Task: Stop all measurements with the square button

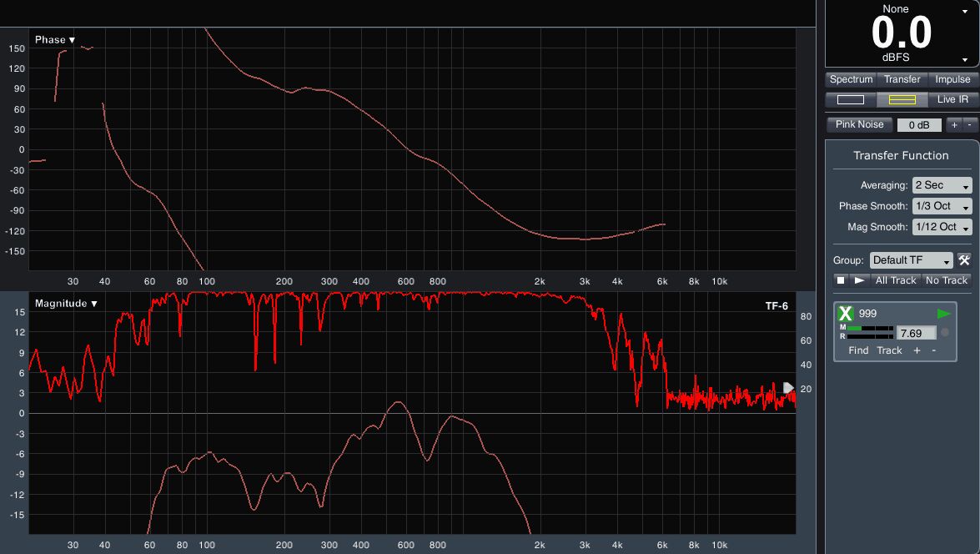Action: click(x=842, y=280)
